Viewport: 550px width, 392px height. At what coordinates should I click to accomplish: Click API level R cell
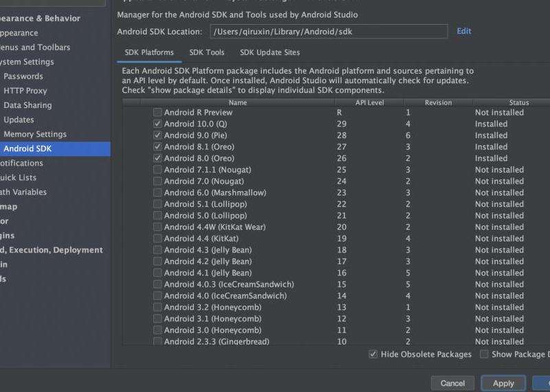pos(339,112)
